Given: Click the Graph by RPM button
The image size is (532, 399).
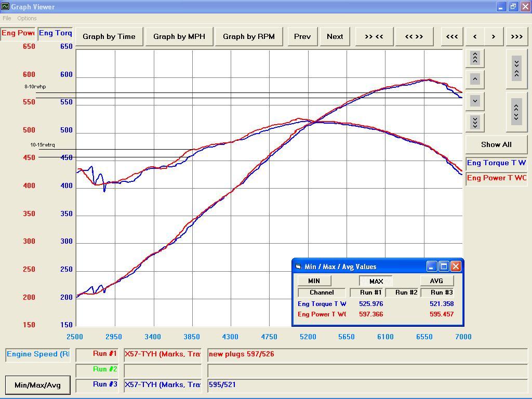Looking at the screenshot, I should coord(249,37).
